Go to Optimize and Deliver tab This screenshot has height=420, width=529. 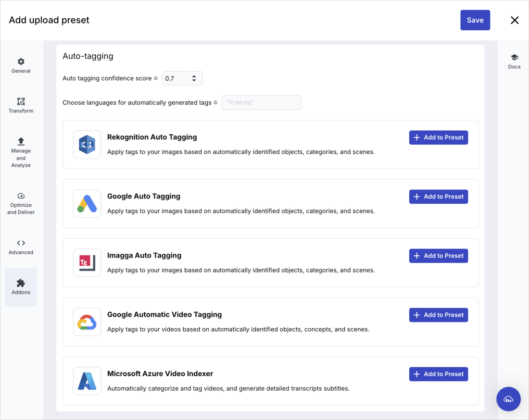pyautogui.click(x=21, y=204)
